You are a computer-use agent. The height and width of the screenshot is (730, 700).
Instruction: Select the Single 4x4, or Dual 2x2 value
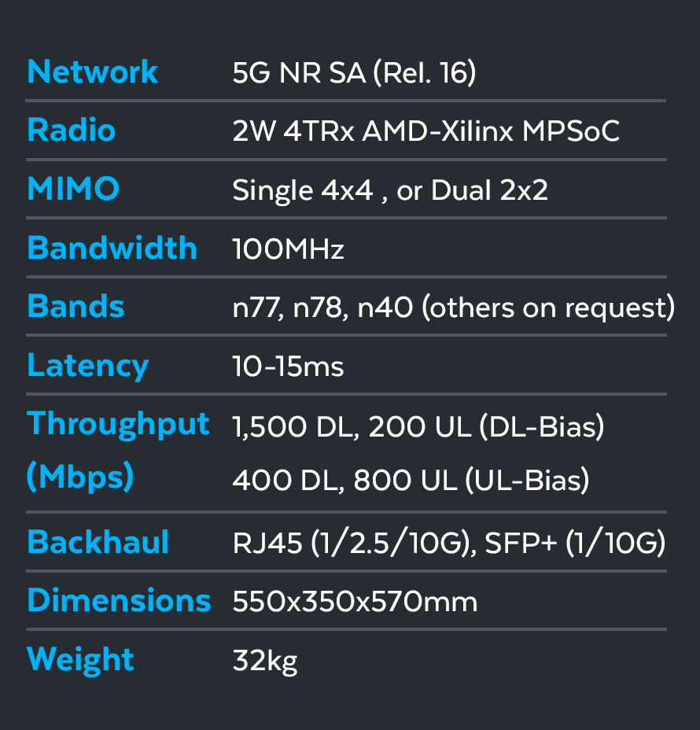pyautogui.click(x=390, y=190)
